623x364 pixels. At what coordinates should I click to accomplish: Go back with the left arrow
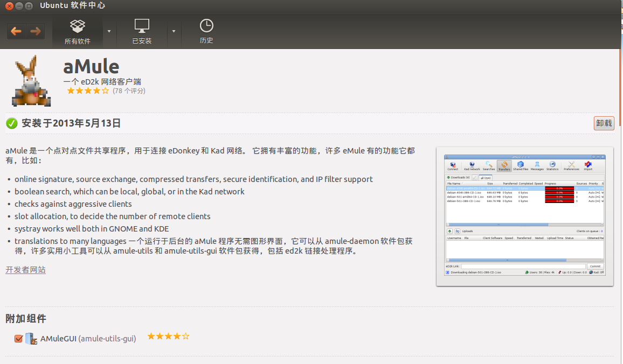[x=16, y=31]
